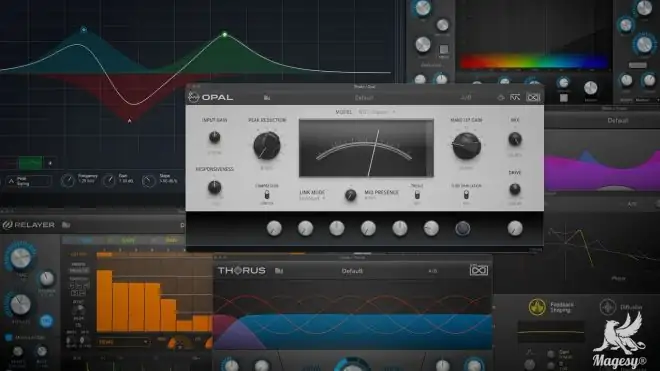
Task: Click the Gain knob in EQ window
Action: 109,180
